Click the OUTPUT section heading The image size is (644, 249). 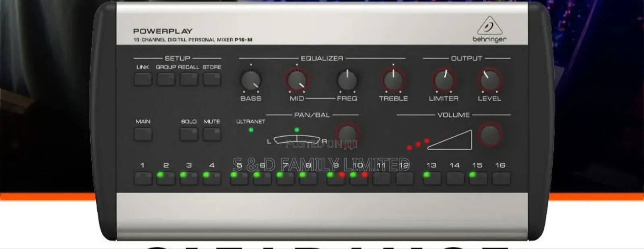(466, 58)
